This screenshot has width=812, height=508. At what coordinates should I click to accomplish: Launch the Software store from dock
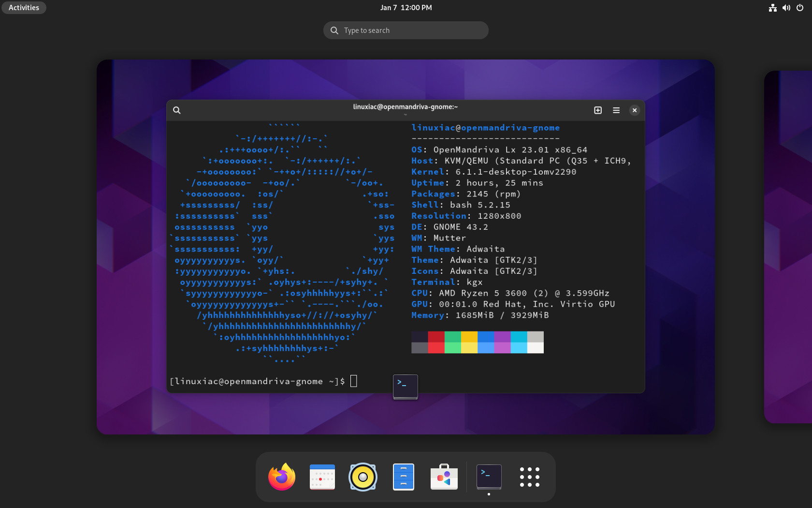coord(444,477)
